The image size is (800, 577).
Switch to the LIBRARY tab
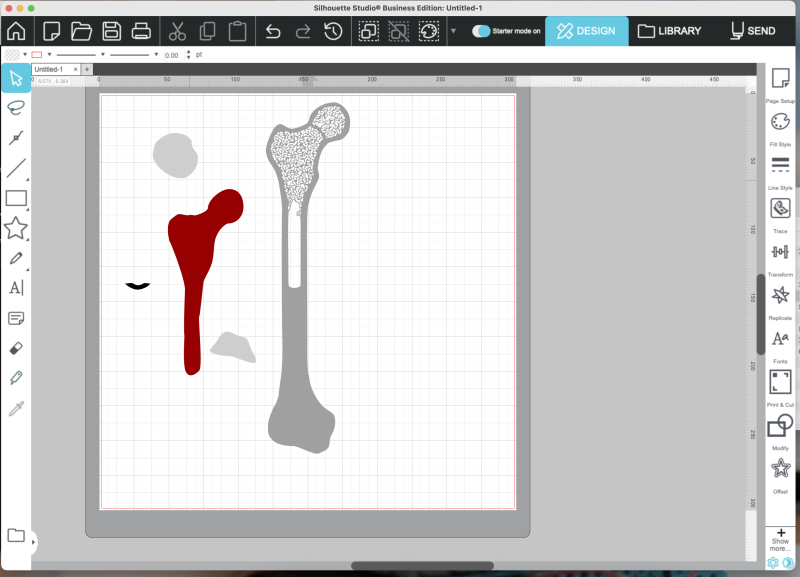click(669, 31)
